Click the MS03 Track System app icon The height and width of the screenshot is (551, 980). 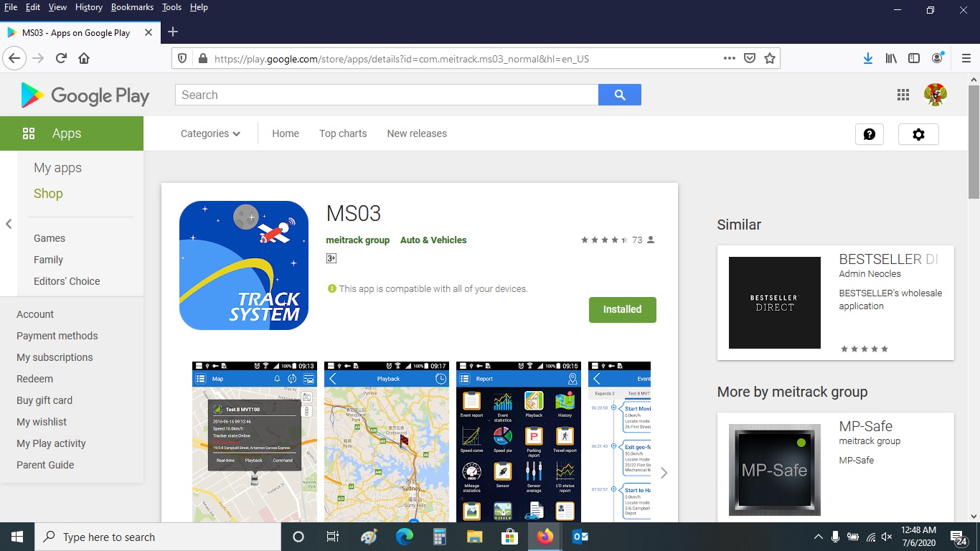coord(244,265)
